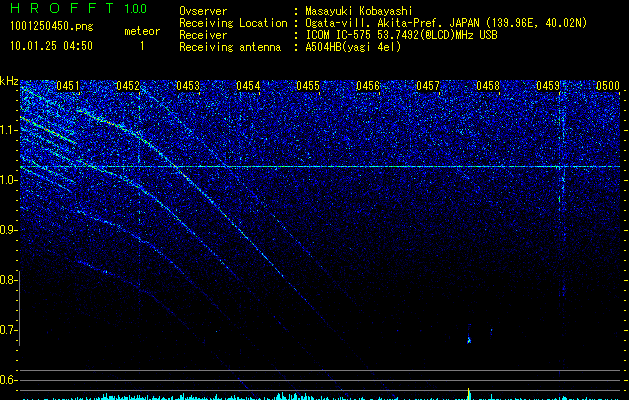Click time marker 0457
Viewport: 629px width, 400px height.
tap(428, 86)
